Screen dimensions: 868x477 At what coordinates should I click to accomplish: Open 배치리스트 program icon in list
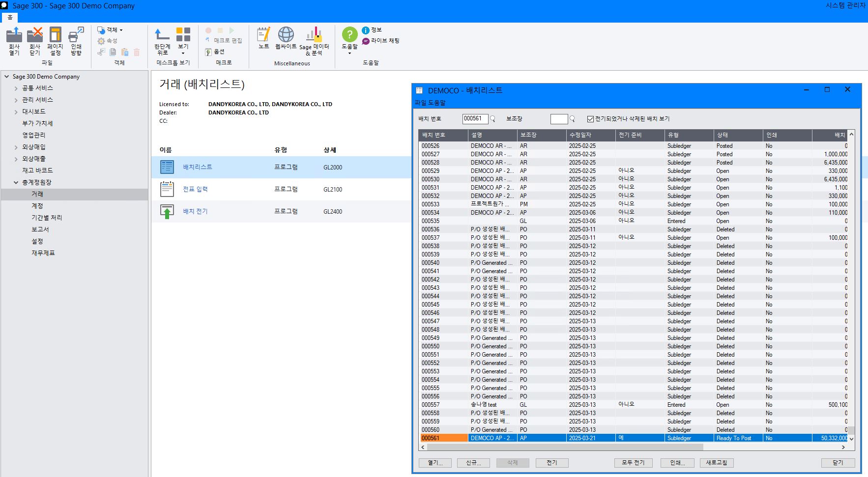[x=167, y=167]
